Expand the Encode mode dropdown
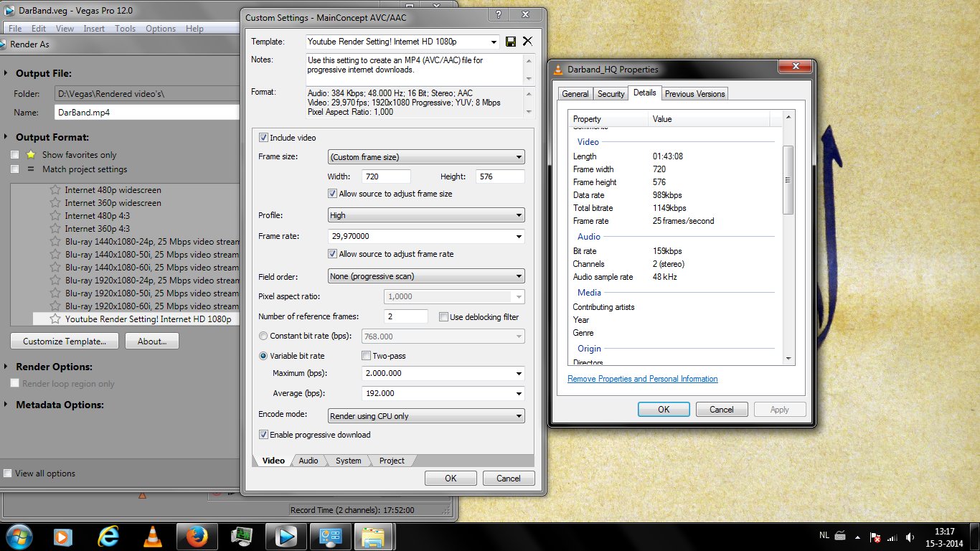980x551 pixels. click(426, 416)
